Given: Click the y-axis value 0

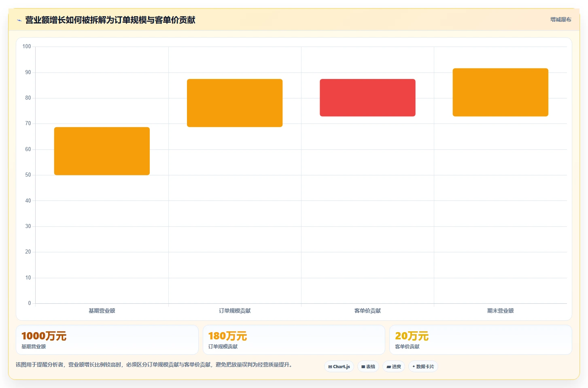Looking at the screenshot, I should tap(30, 303).
